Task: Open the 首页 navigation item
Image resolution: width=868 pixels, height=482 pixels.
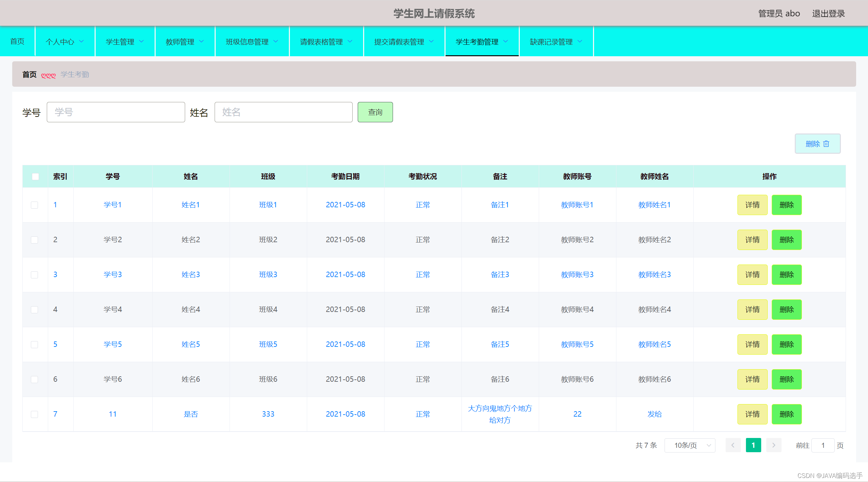Action: [x=17, y=41]
